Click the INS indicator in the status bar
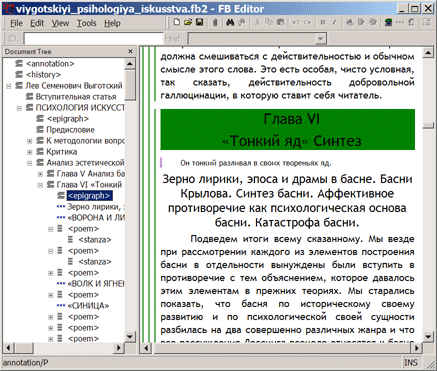The width and height of the screenshot is (437, 371). [411, 362]
